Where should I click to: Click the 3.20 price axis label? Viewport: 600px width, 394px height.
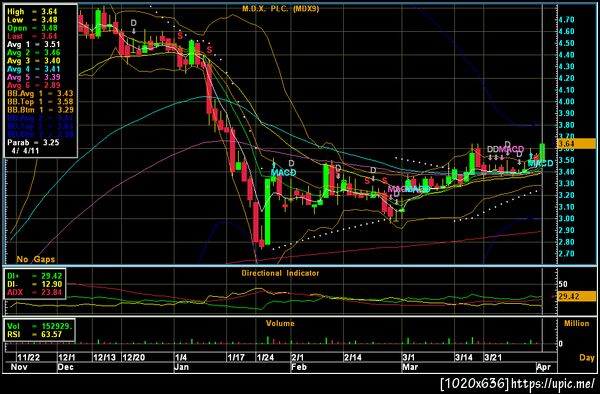coord(566,195)
